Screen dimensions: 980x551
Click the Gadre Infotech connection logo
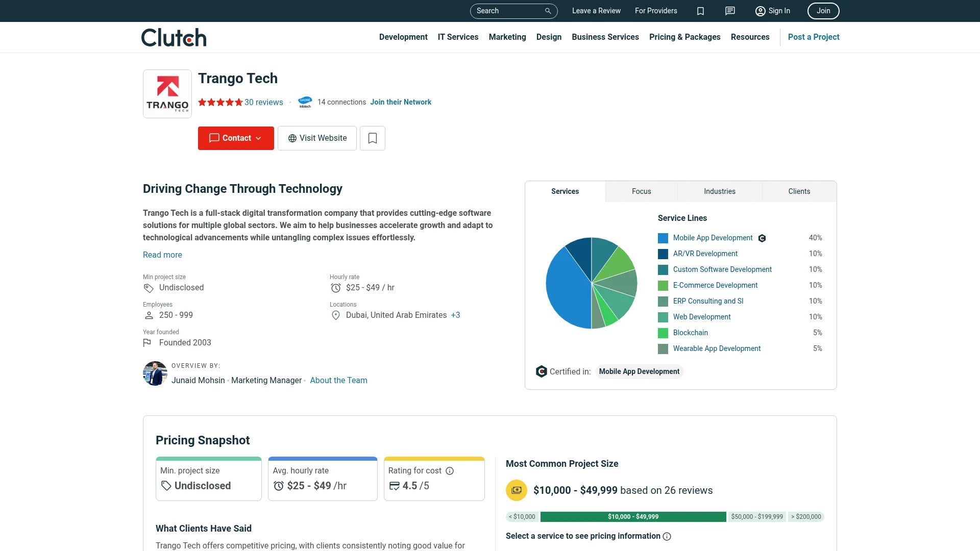tap(305, 102)
